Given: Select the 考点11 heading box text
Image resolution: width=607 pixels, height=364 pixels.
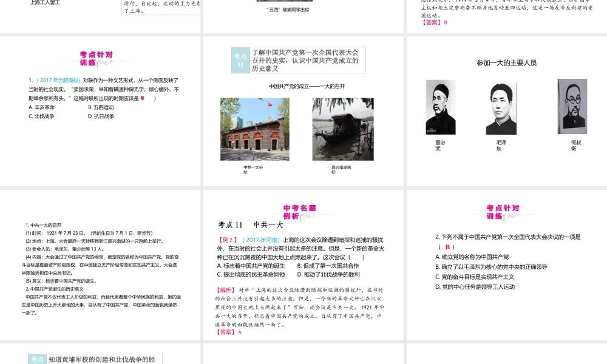Looking at the screenshot, I should point(305,60).
